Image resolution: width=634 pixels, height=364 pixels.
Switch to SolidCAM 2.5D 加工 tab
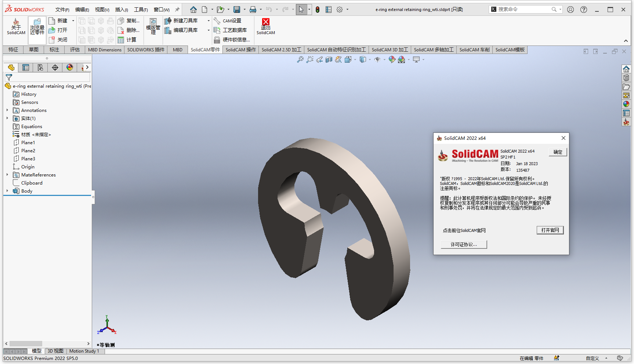pyautogui.click(x=281, y=50)
